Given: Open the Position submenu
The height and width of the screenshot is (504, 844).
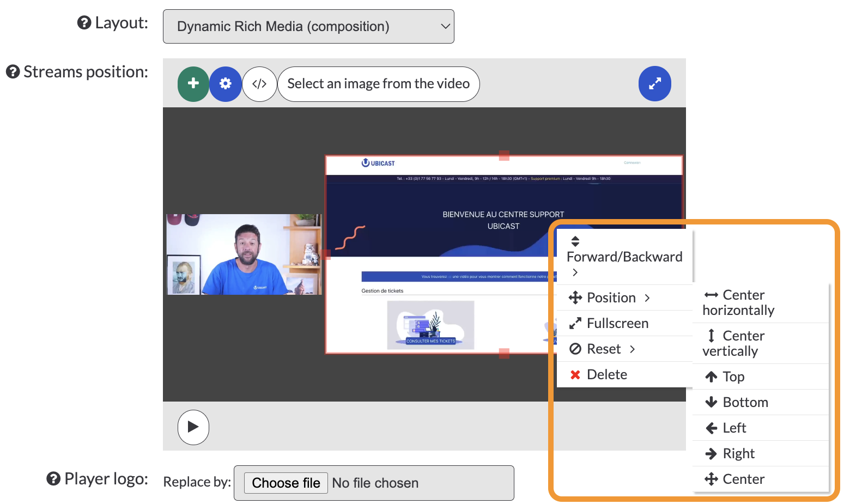Looking at the screenshot, I should click(x=624, y=297).
